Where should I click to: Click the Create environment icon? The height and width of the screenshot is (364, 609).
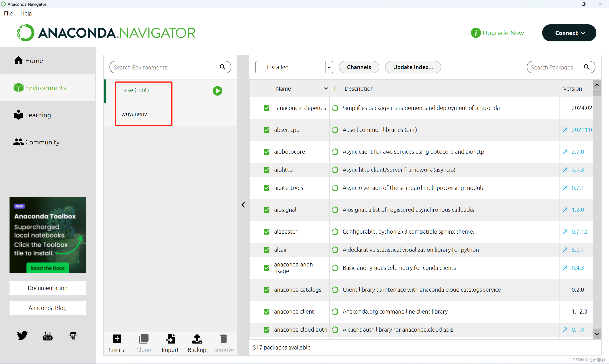click(x=117, y=339)
